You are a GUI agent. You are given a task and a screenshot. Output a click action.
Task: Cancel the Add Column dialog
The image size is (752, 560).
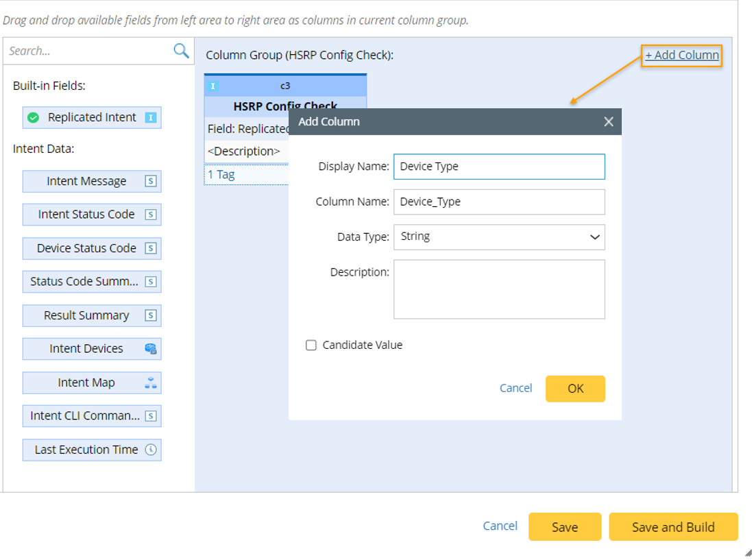(516, 388)
